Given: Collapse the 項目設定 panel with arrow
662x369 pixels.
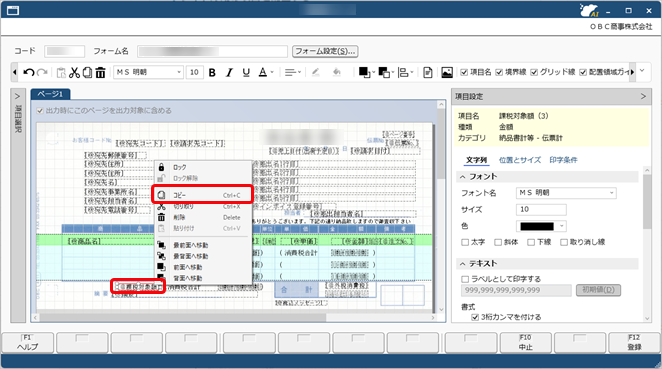Looking at the screenshot, I should point(643,97).
